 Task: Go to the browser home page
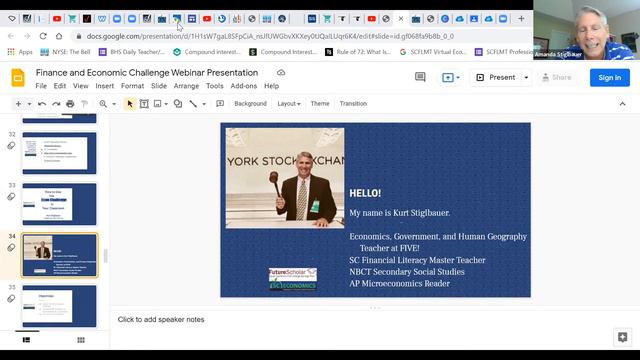[59, 36]
